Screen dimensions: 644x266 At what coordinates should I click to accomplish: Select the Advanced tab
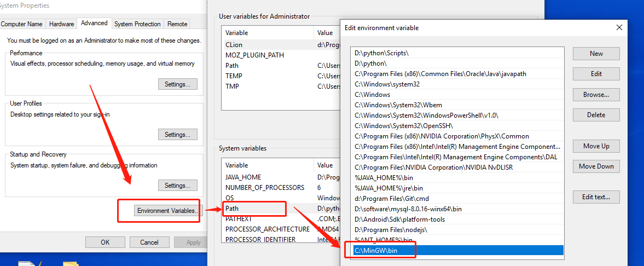(x=94, y=23)
